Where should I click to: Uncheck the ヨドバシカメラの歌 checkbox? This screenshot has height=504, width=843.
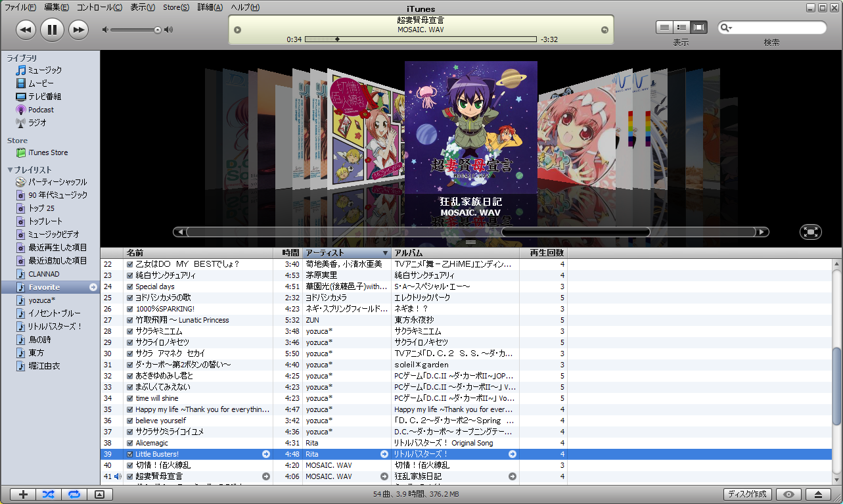pos(130,298)
